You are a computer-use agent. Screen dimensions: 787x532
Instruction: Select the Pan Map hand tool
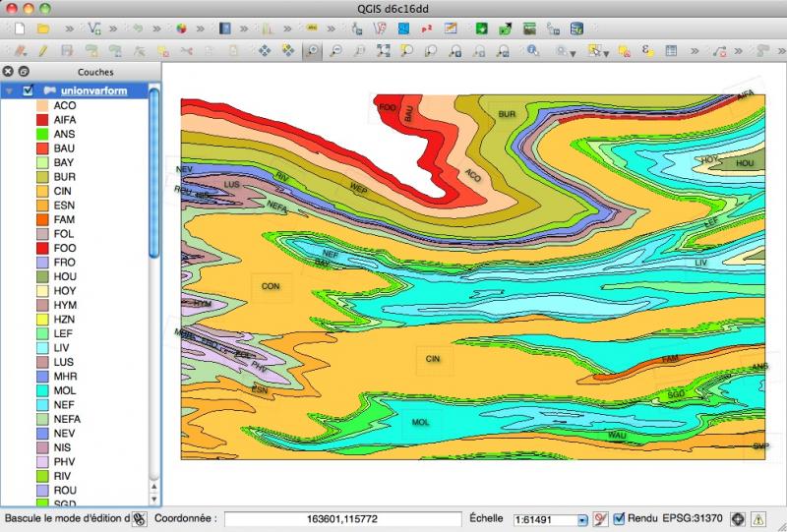point(265,50)
